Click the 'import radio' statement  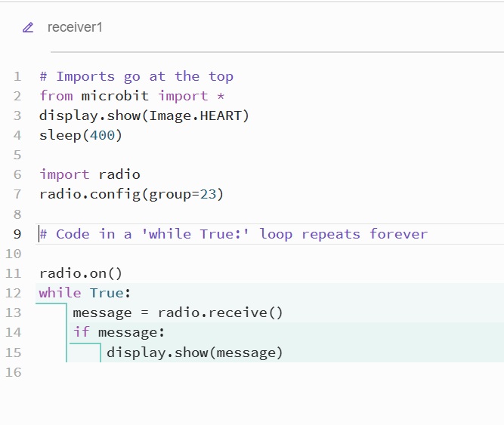[x=90, y=174]
